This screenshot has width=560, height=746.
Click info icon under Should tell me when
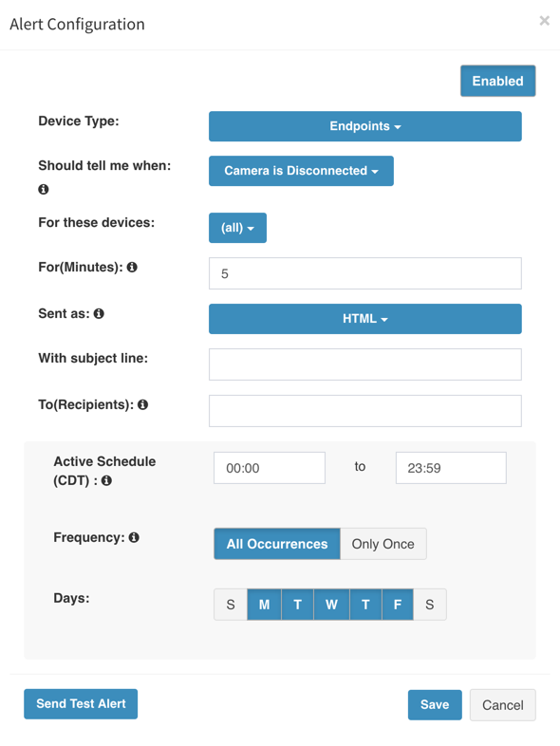point(44,190)
